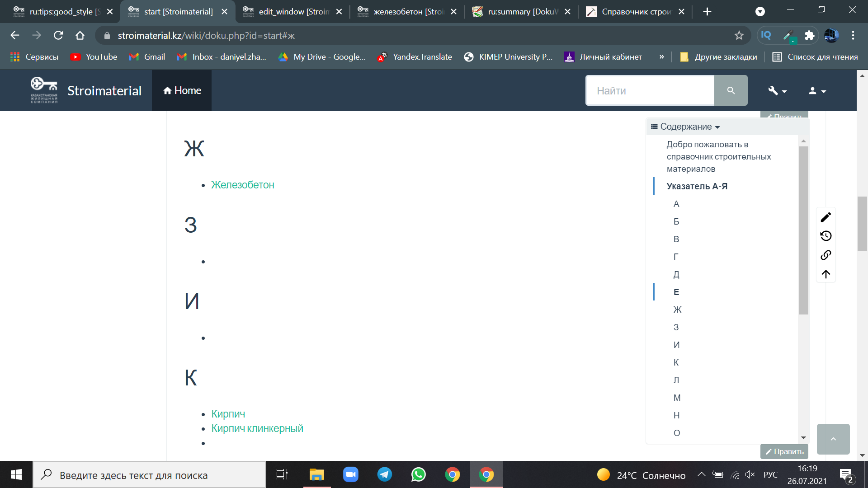Open the Extensions puzzle icon
This screenshot has height=488, width=868.
click(x=810, y=35)
